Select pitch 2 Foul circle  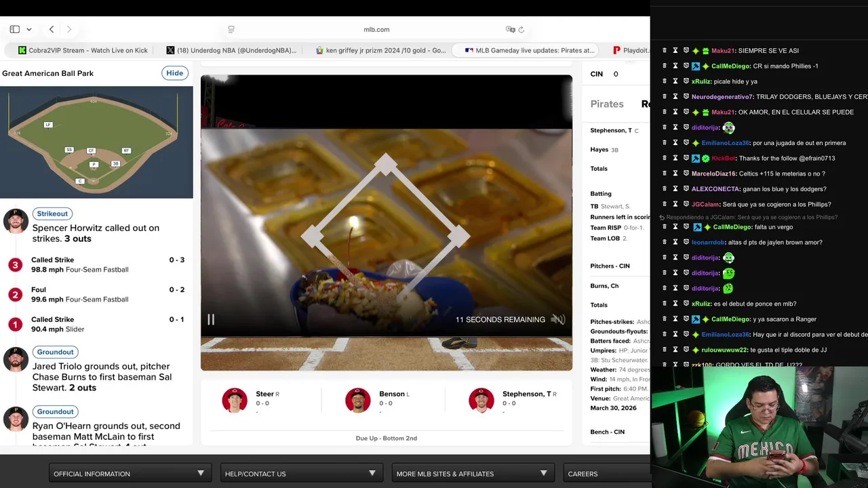click(15, 295)
